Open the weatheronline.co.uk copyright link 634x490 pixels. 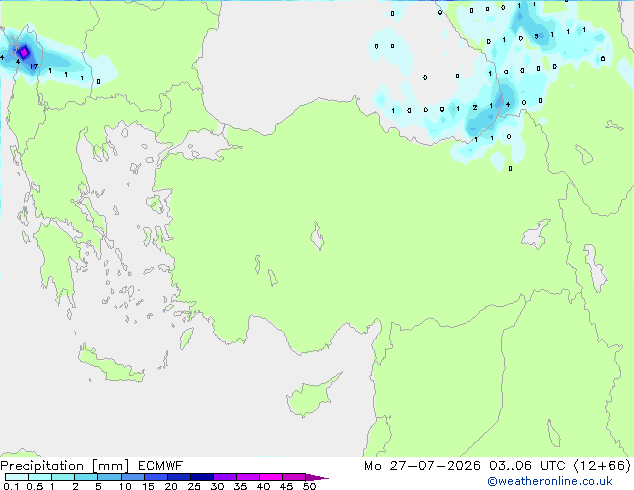[x=549, y=481]
